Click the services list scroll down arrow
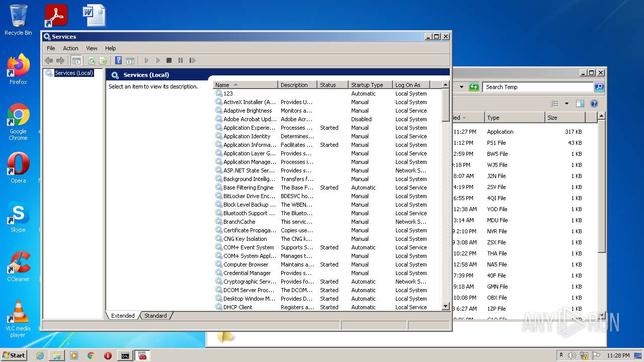The image size is (644, 362). [x=445, y=306]
